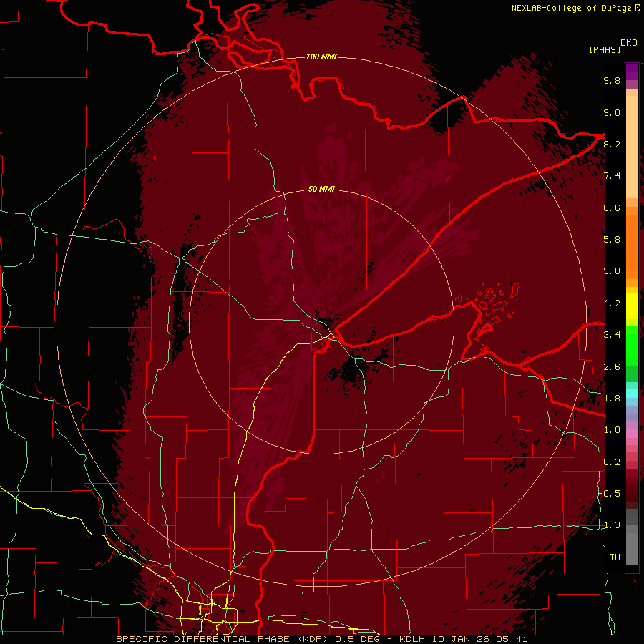
Task: Click the 2.6 scale value
Action: (x=612, y=367)
